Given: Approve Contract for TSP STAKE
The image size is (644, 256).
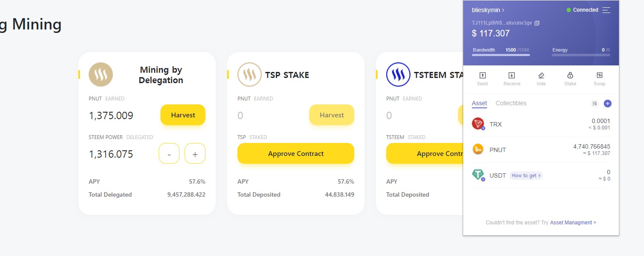Looking at the screenshot, I should click(296, 153).
